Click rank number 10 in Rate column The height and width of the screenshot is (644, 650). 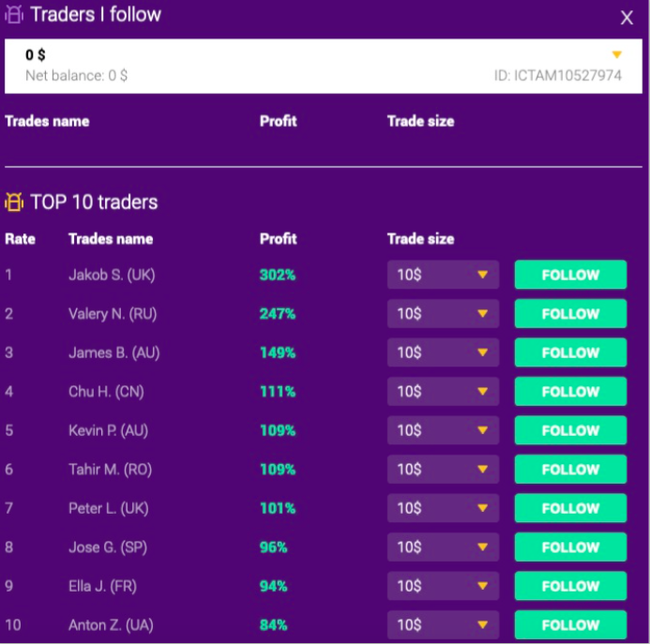tap(13, 625)
